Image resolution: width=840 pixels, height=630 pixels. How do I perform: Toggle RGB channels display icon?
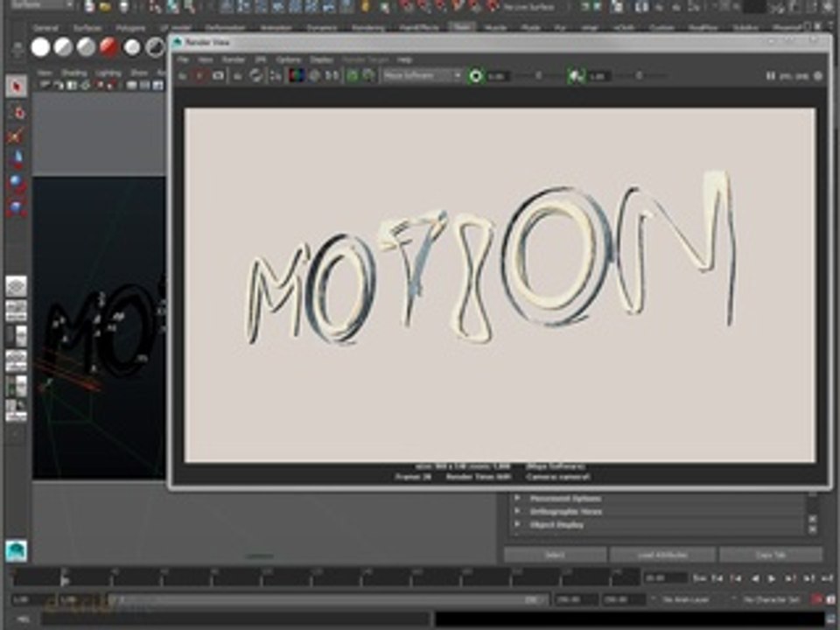pyautogui.click(x=296, y=76)
